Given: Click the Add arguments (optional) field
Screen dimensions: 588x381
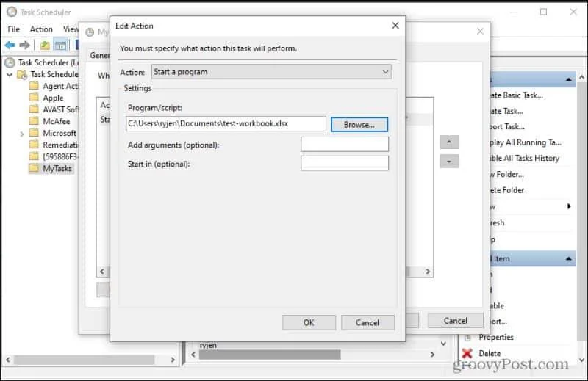Looking at the screenshot, I should coord(344,144).
